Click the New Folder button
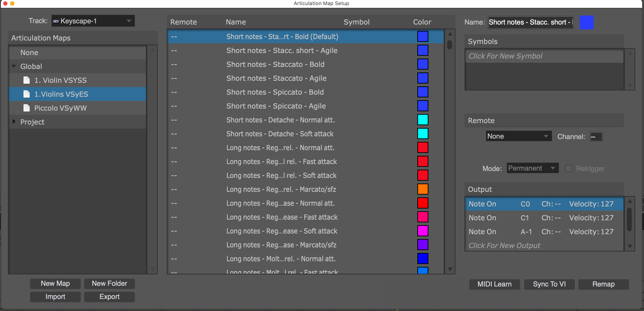This screenshot has height=311, width=644. [109, 283]
